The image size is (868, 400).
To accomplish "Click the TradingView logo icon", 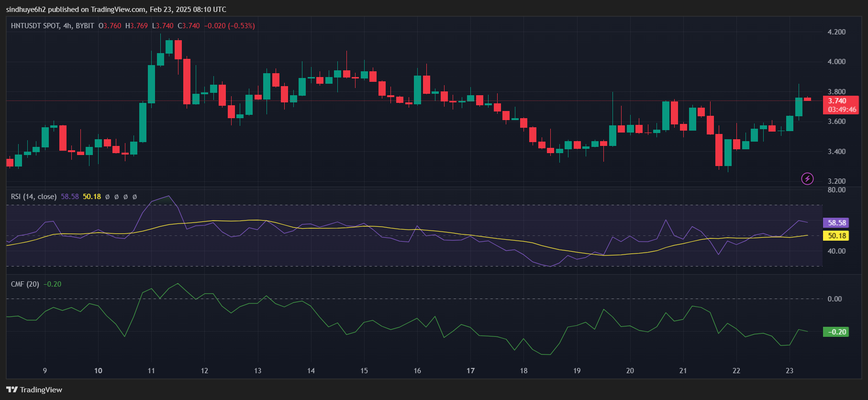I will click(12, 389).
